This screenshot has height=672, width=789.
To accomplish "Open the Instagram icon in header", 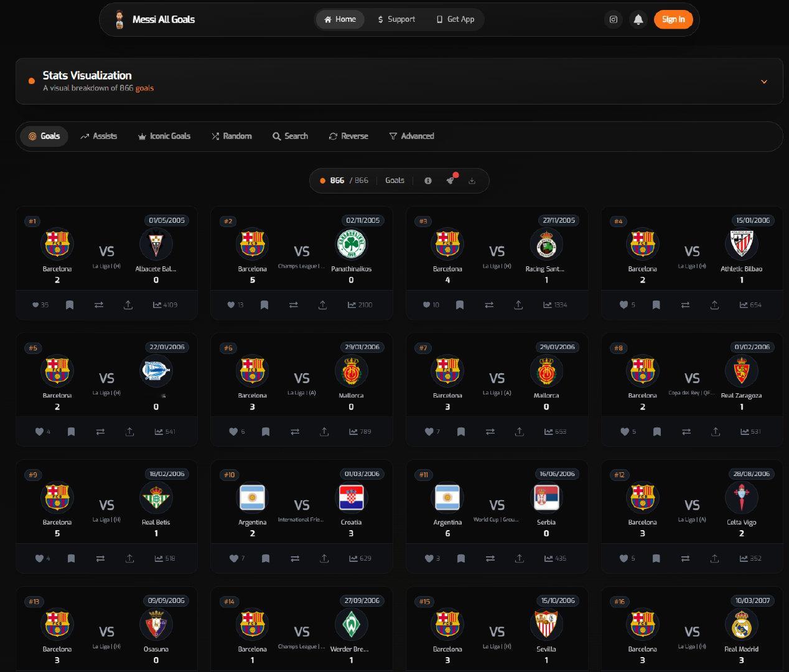I will coord(614,19).
